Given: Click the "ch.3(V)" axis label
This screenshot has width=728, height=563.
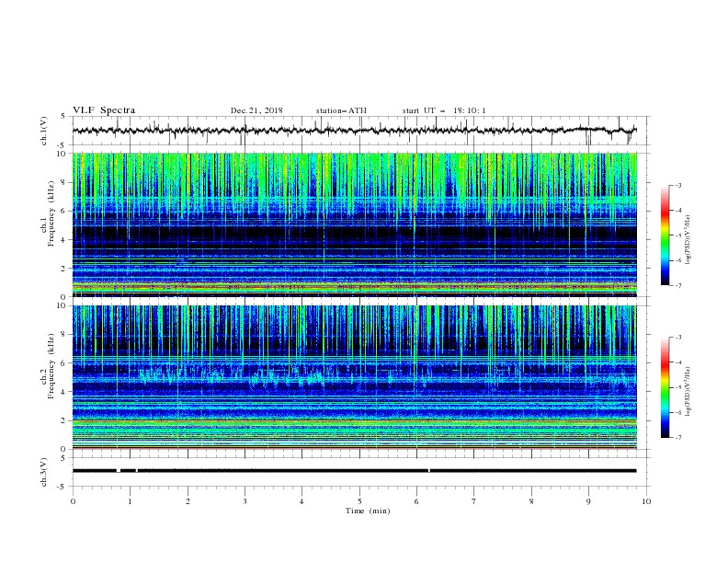Looking at the screenshot, I should (x=44, y=472).
